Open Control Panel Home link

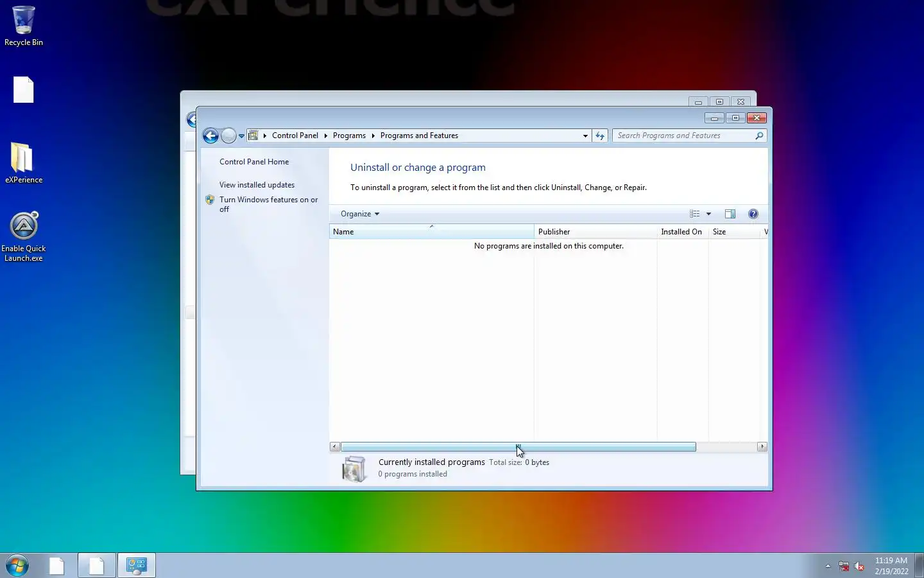coord(254,162)
